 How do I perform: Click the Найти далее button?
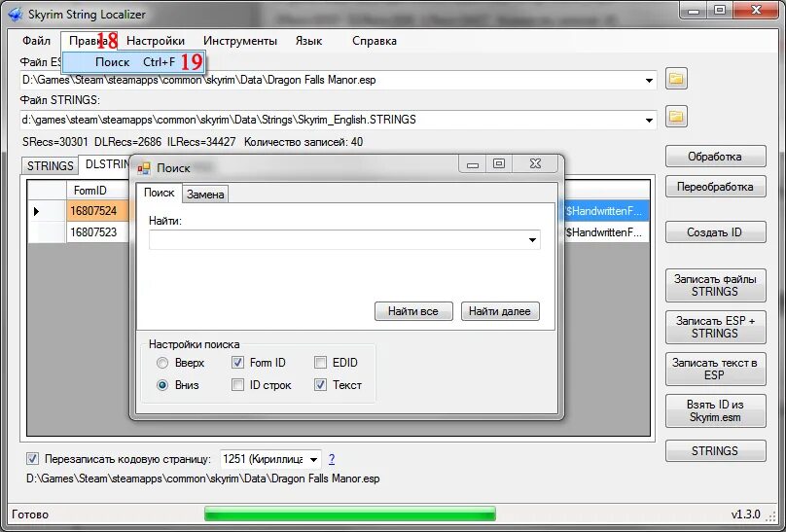[500, 311]
